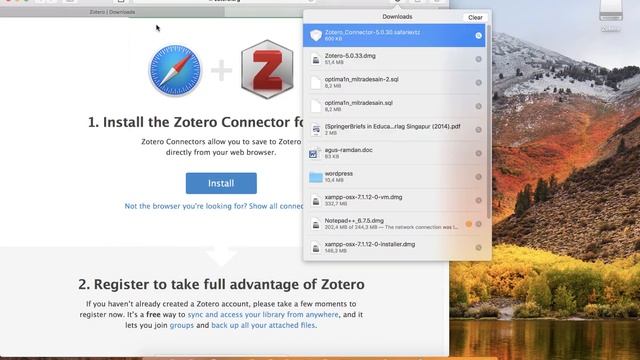Select the agus-ramdan.doc file name
Screen dimensions: 640x360
tap(349, 150)
